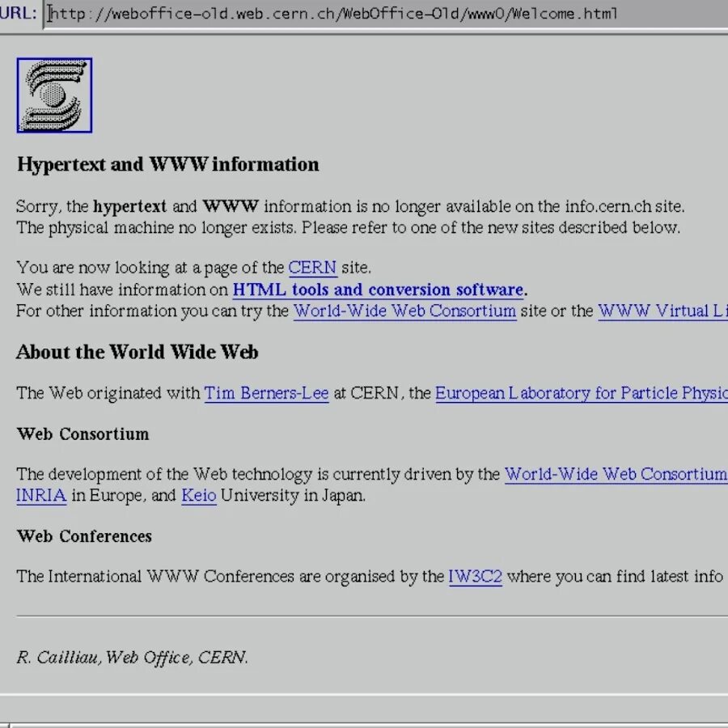Open World-Wide Web Consortium link under Web Consortium
The width and height of the screenshot is (728, 728).
[616, 474]
